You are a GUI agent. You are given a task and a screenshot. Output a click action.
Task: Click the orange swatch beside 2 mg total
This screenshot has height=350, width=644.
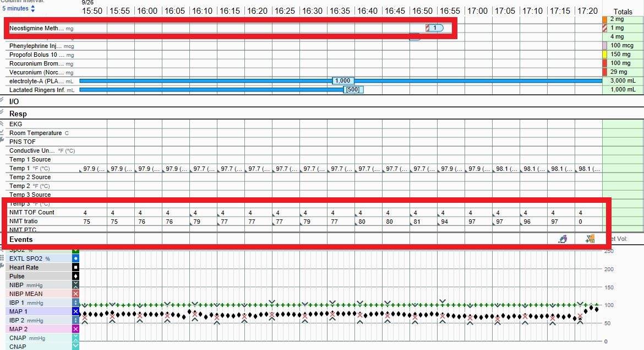tap(604, 19)
